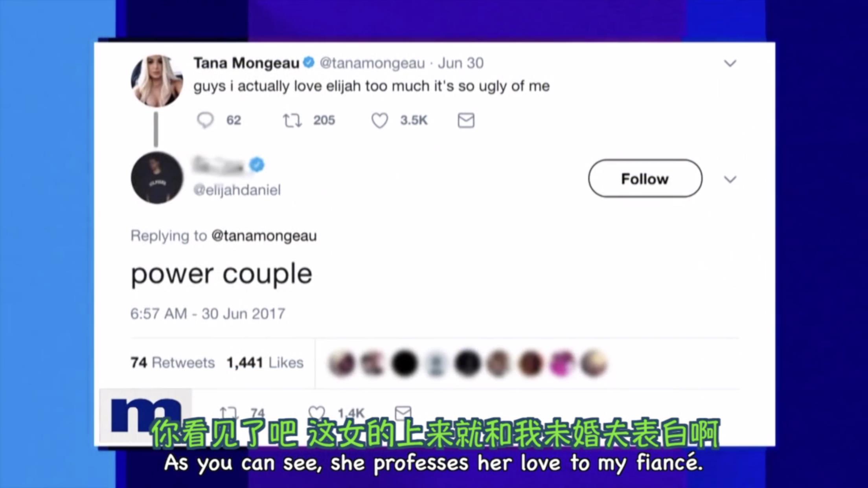Click the envelope direct message icon
This screenshot has width=868, height=488.
point(466,120)
